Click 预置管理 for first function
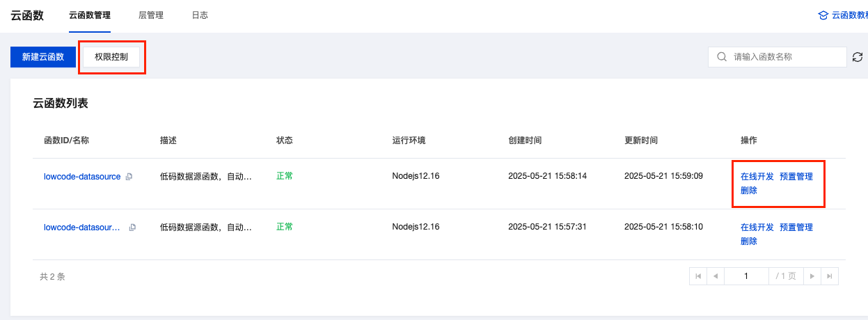 pos(796,177)
